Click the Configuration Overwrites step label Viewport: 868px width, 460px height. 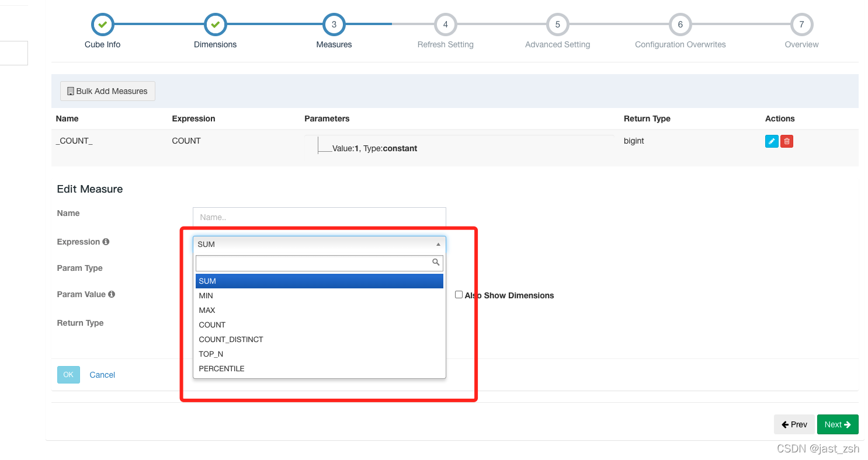click(680, 44)
